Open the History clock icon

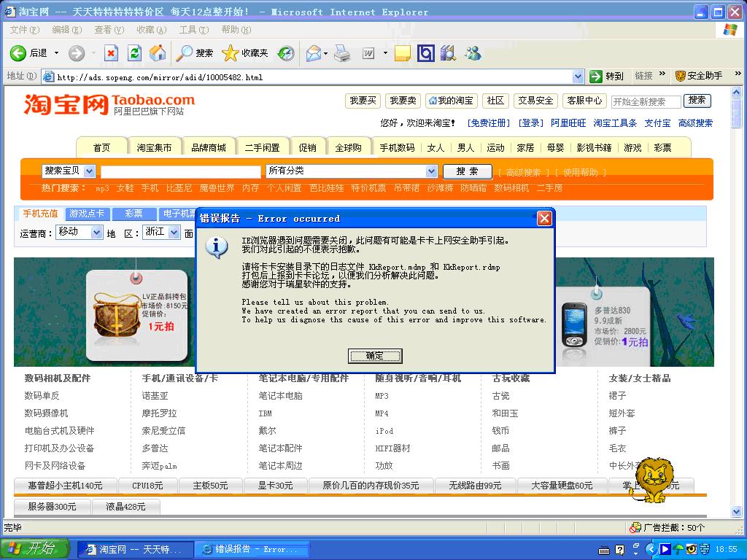[286, 52]
